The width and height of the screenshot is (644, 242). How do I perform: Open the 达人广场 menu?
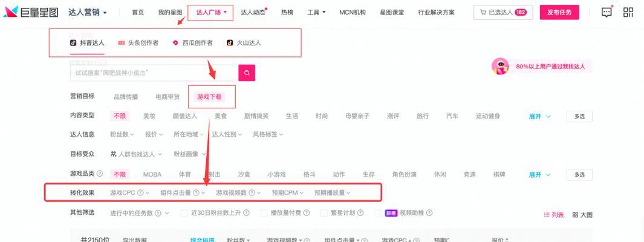coord(211,12)
